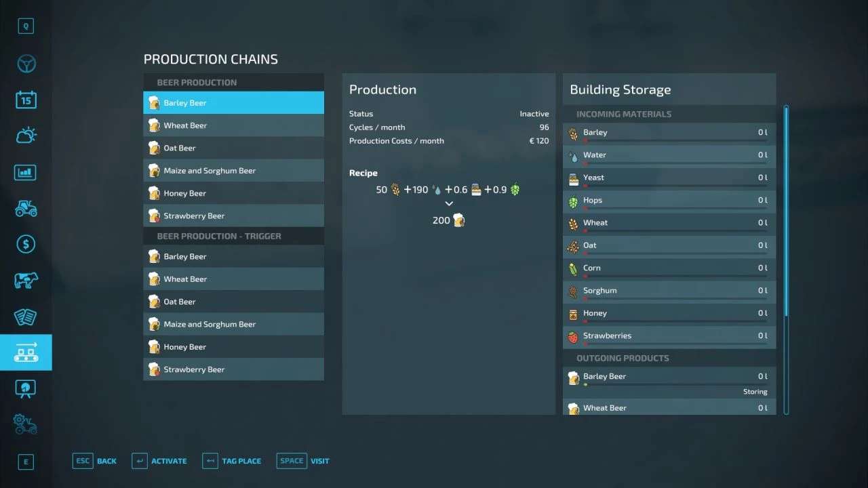Screen dimensions: 868x488
Task: Open the calendar page in sidebar
Action: click(x=26, y=100)
